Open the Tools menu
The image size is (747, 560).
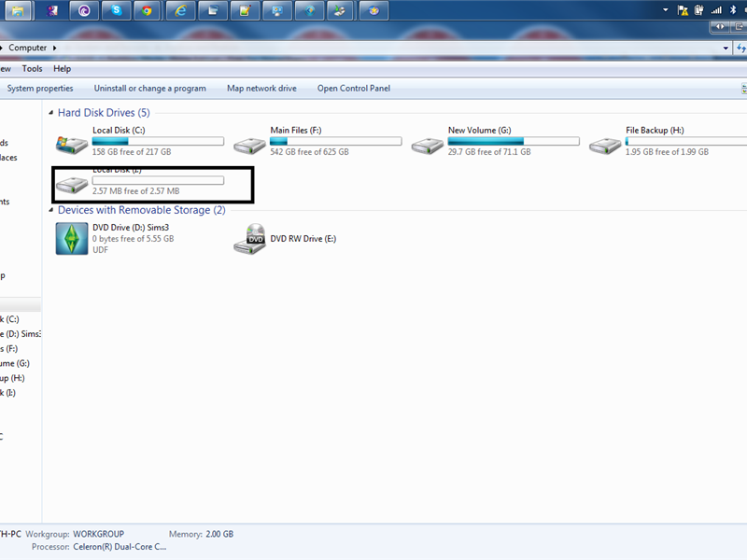(x=32, y=68)
